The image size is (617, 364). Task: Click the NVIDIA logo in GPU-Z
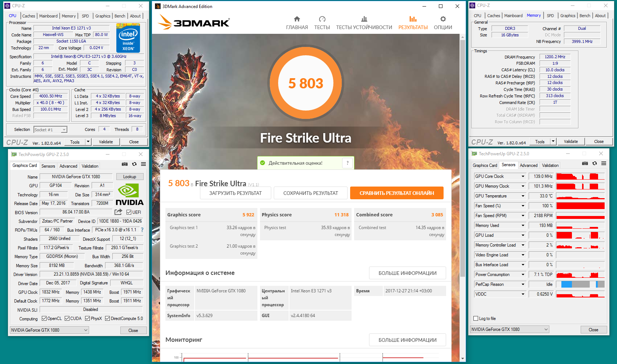tap(129, 195)
